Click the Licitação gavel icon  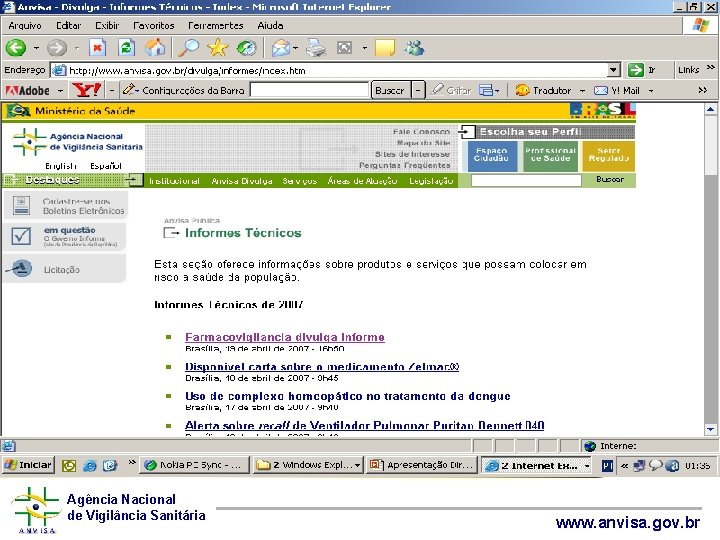pyautogui.click(x=20, y=269)
